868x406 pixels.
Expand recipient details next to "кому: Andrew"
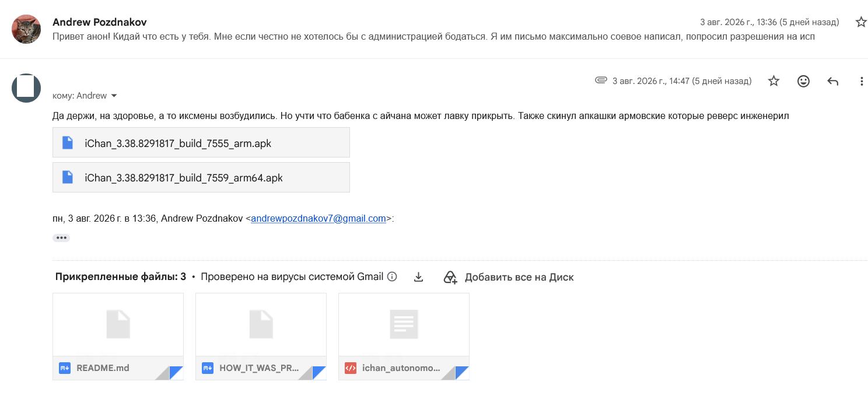click(114, 96)
